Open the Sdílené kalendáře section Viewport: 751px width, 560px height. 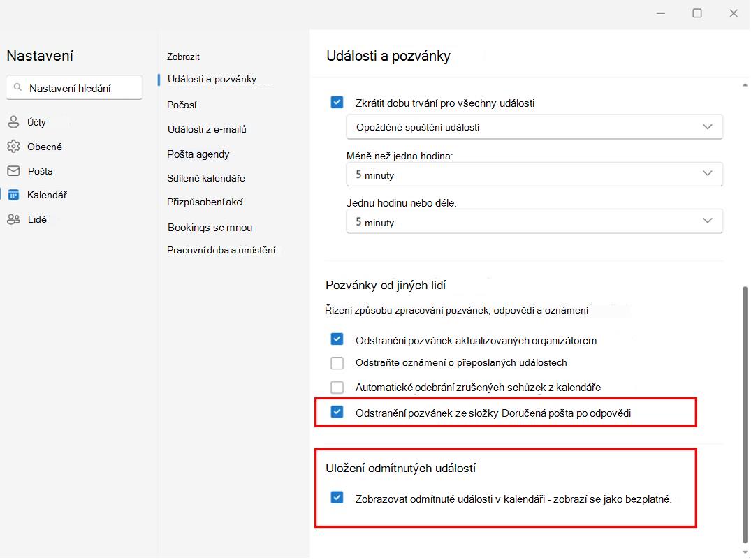pyautogui.click(x=206, y=178)
